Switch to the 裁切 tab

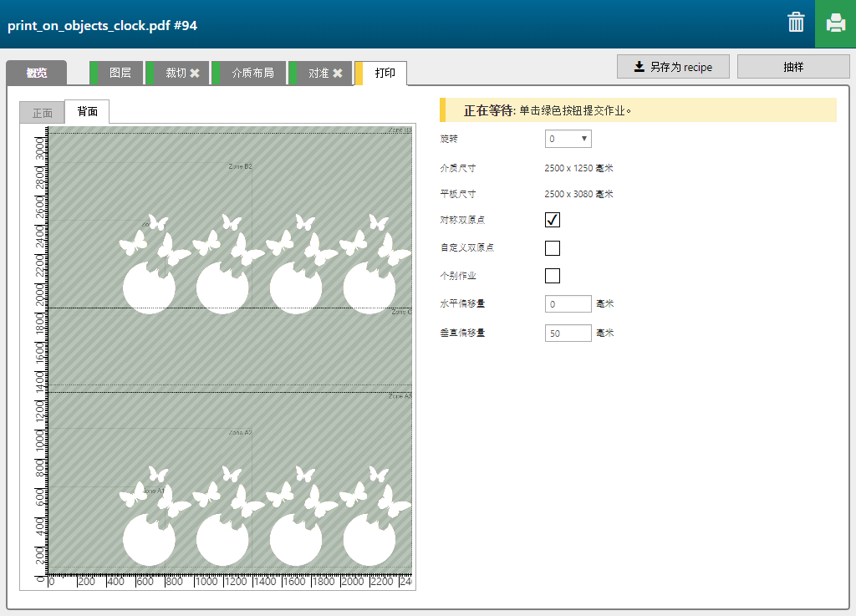click(176, 73)
